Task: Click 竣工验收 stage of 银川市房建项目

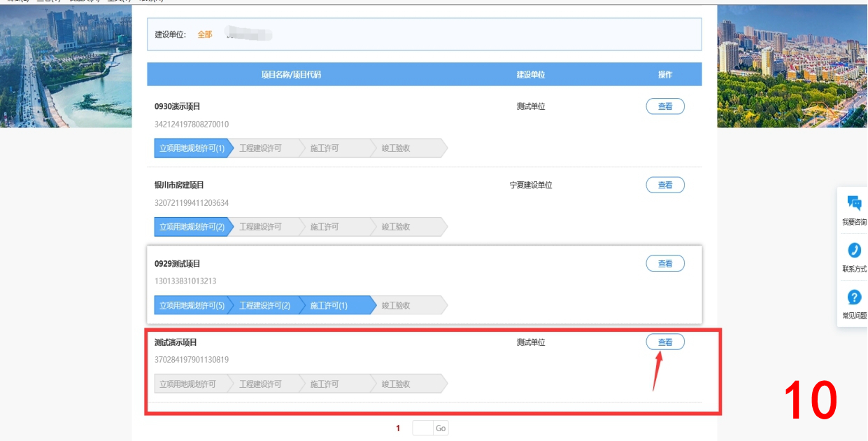Action: (x=396, y=227)
